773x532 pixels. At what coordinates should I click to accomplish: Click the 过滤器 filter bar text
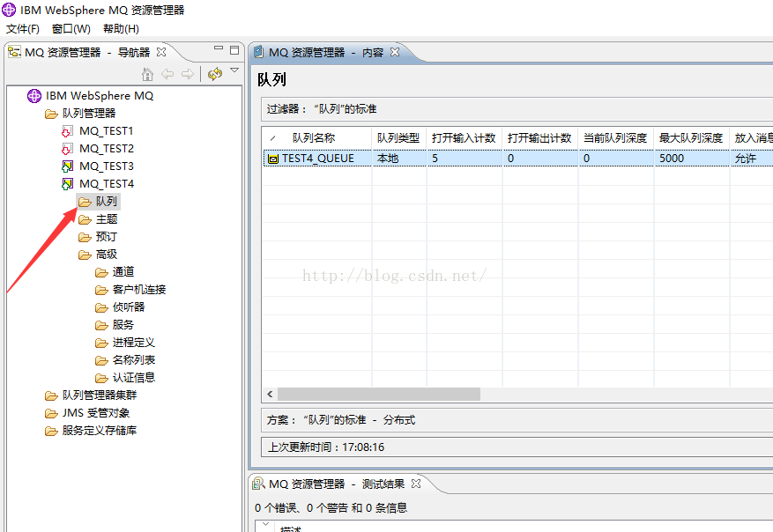(322, 109)
